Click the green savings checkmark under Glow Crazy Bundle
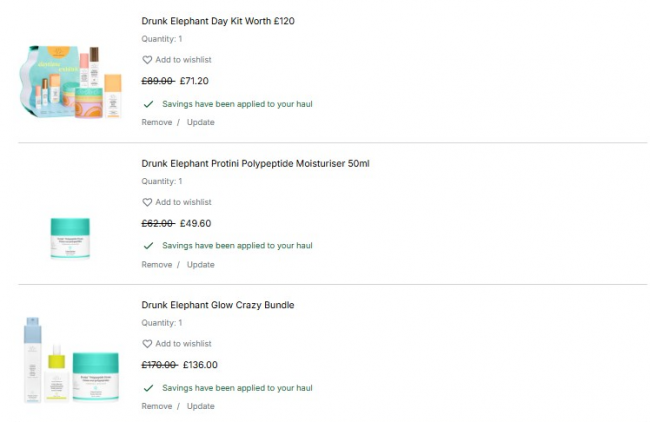 (148, 387)
